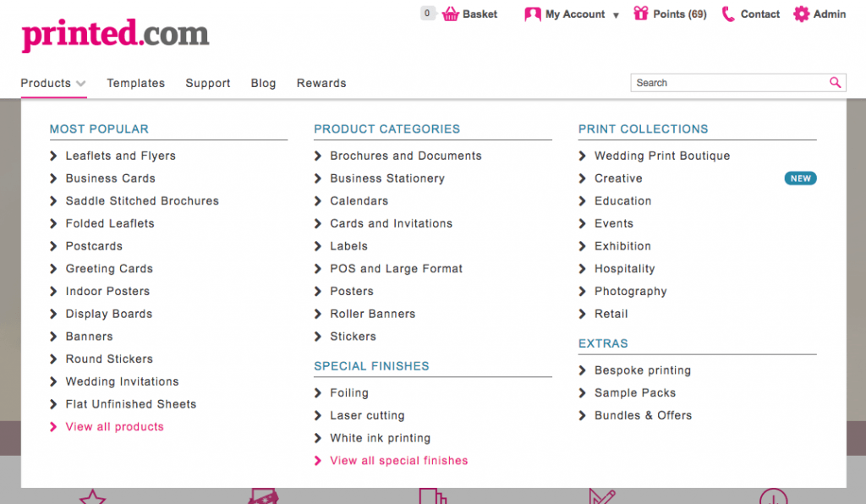Open the Business Cards link
This screenshot has height=504, width=866.
click(110, 178)
